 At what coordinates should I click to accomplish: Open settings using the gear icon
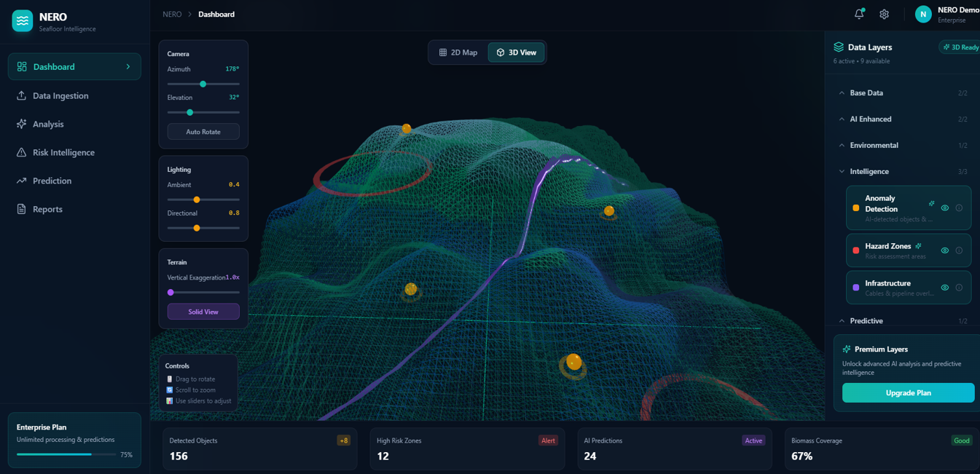pyautogui.click(x=884, y=13)
